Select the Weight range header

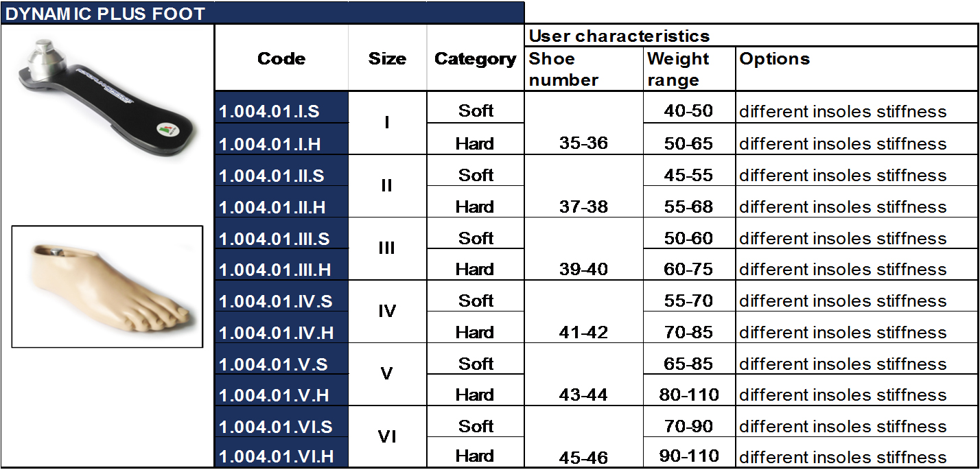point(689,69)
